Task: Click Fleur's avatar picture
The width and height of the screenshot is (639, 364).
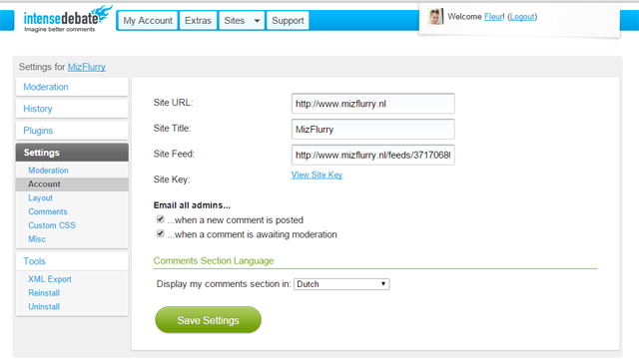Action: [435, 17]
